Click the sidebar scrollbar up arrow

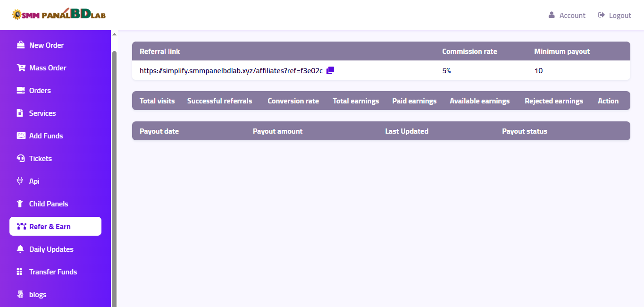tap(114, 34)
